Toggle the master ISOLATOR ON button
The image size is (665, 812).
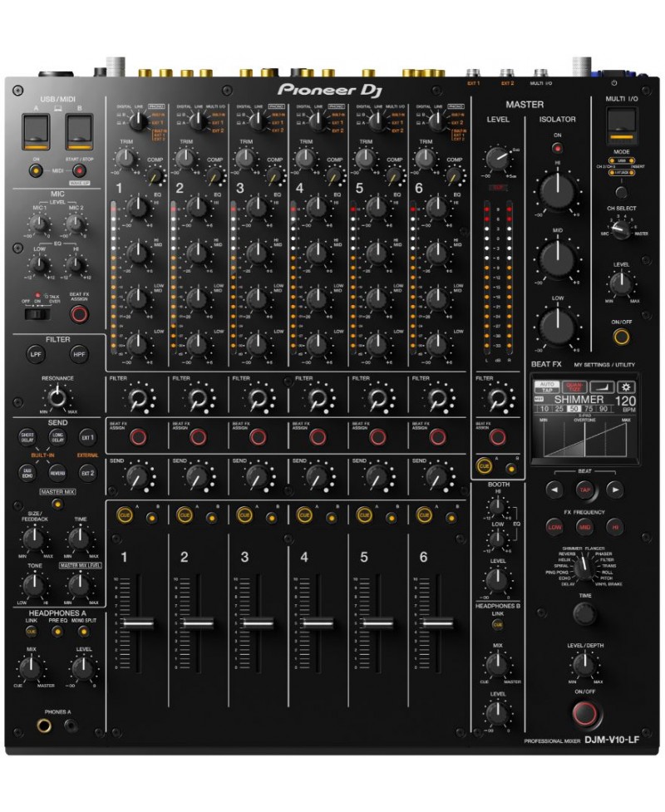[x=557, y=148]
